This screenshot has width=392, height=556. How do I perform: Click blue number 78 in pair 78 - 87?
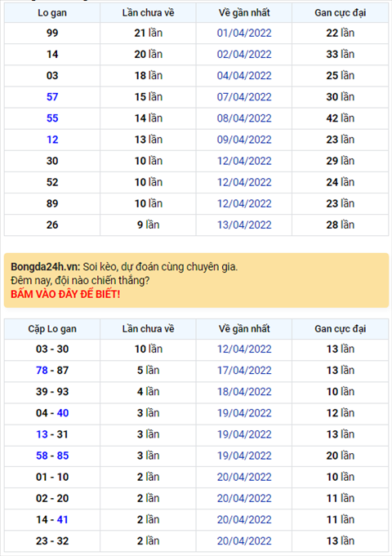click(42, 370)
